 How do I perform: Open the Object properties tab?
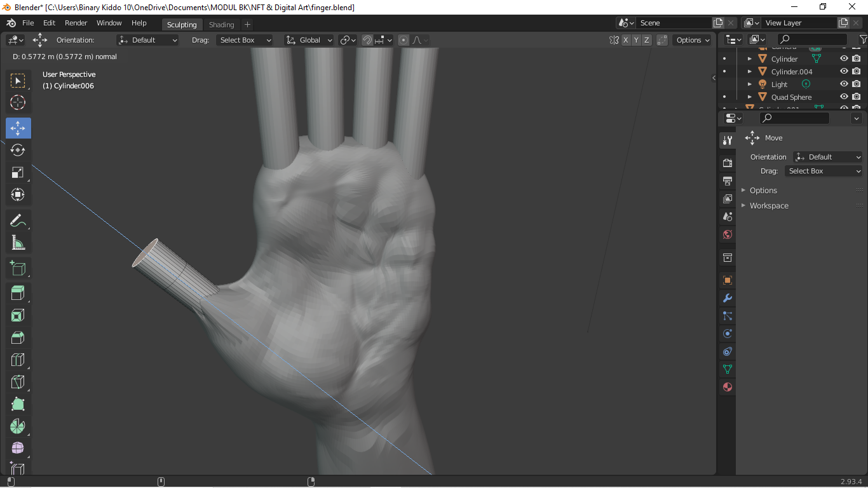728,280
